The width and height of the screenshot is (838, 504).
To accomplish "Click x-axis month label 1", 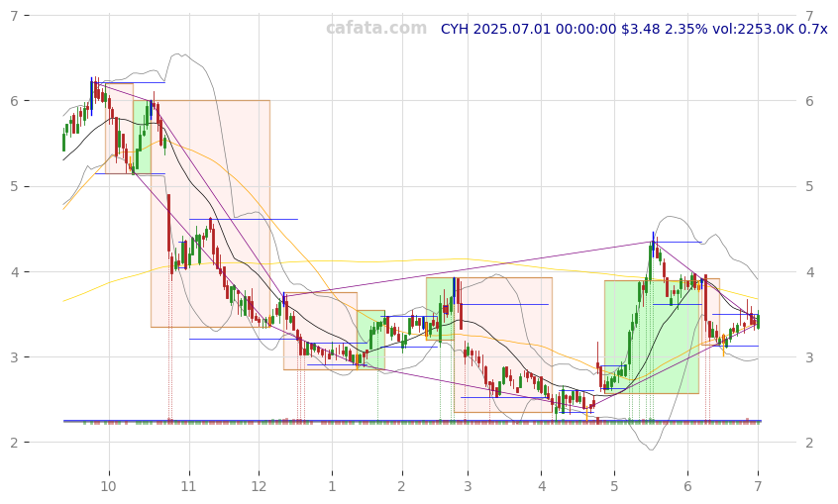I will click(332, 486).
